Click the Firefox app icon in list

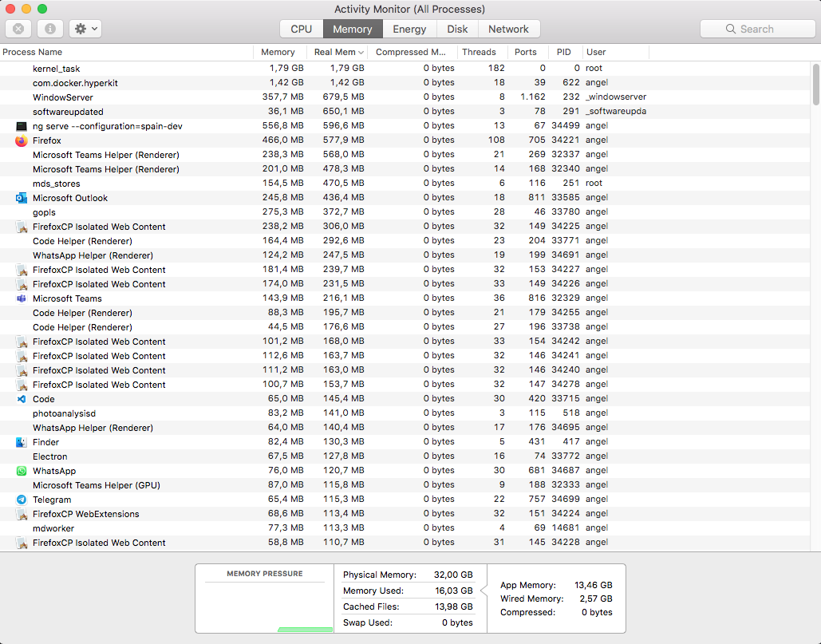[22, 140]
